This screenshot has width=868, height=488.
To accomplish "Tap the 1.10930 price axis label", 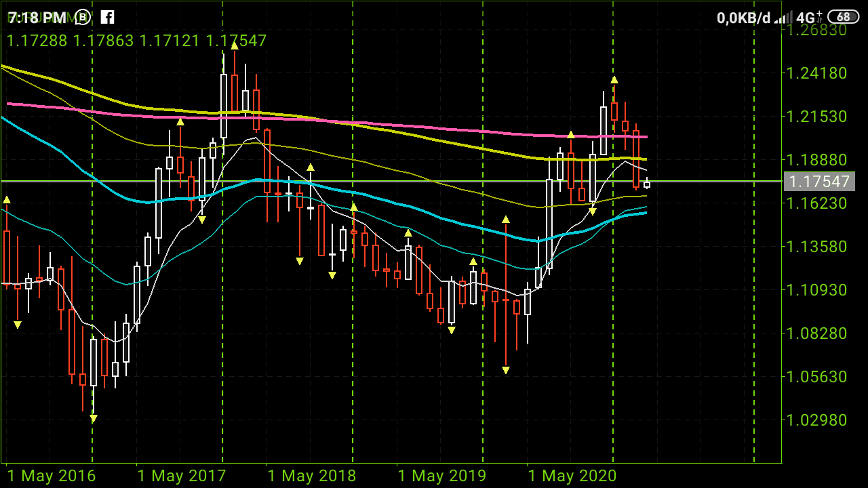I will tap(817, 290).
